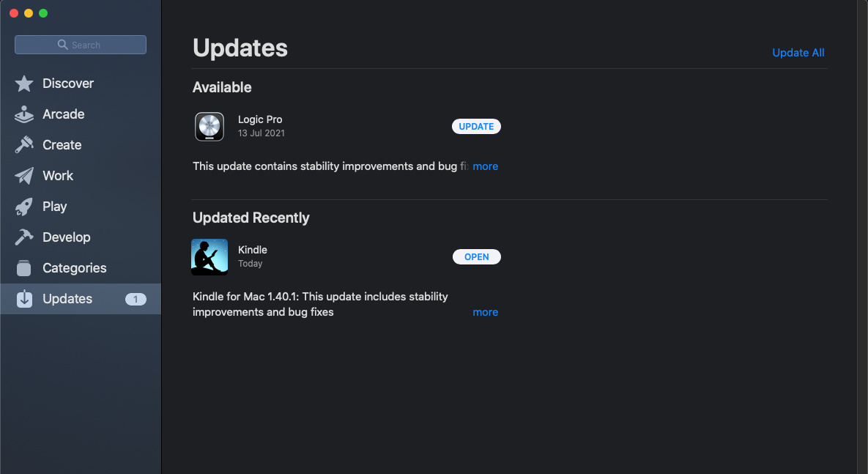Viewport: 868px width, 474px height.
Task: Click the Available section heading
Action: [221, 87]
